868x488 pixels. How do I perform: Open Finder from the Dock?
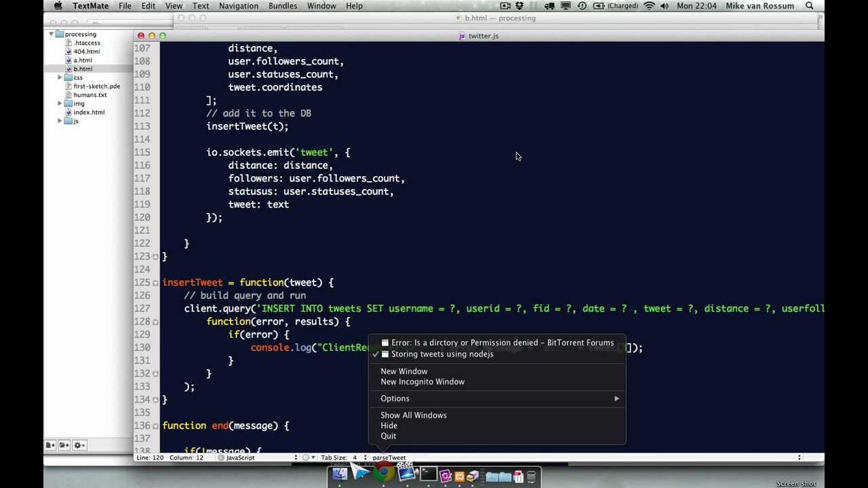point(340,474)
